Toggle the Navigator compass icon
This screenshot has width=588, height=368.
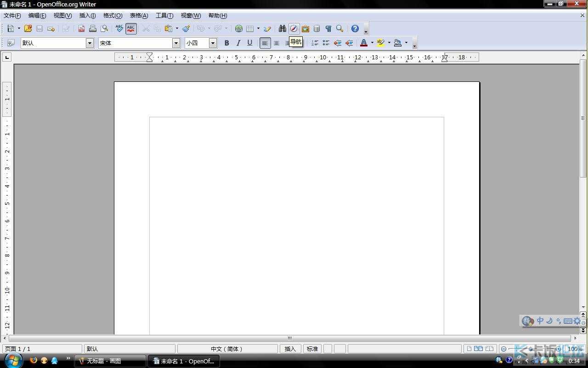pyautogui.click(x=294, y=29)
